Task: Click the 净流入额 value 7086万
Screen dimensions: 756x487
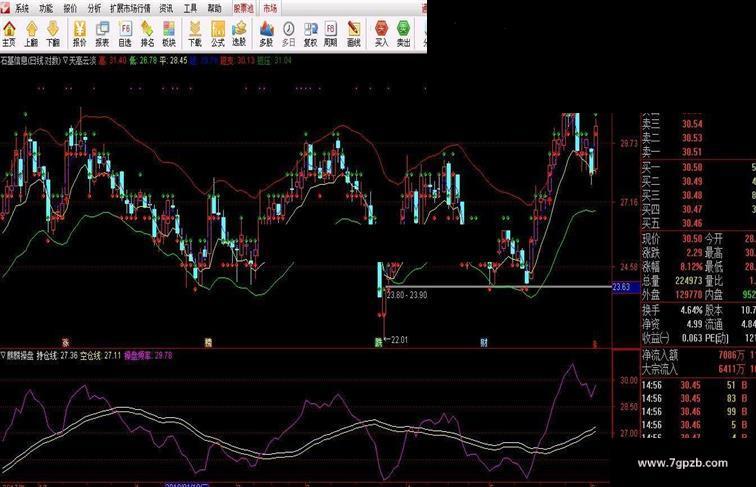Action: [x=731, y=355]
